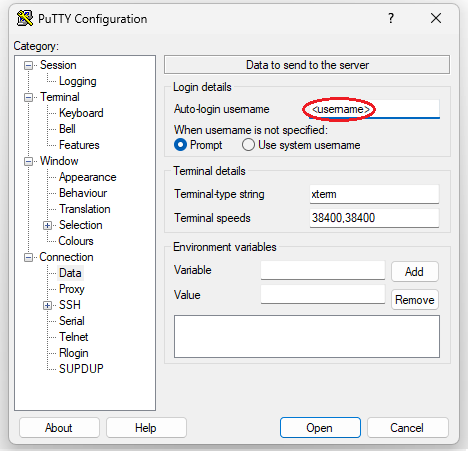468x451 pixels.
Task: Open the Translation category
Action: [85, 209]
